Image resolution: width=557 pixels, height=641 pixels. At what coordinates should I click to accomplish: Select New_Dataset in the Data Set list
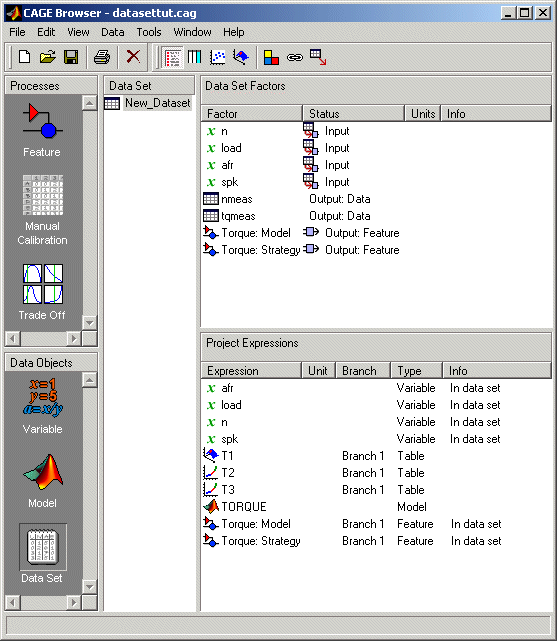coord(158,103)
